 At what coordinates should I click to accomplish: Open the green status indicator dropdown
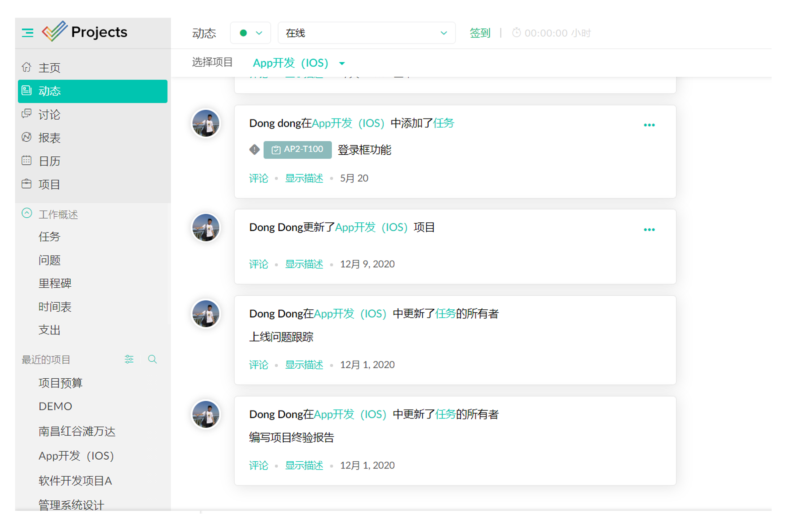[250, 33]
